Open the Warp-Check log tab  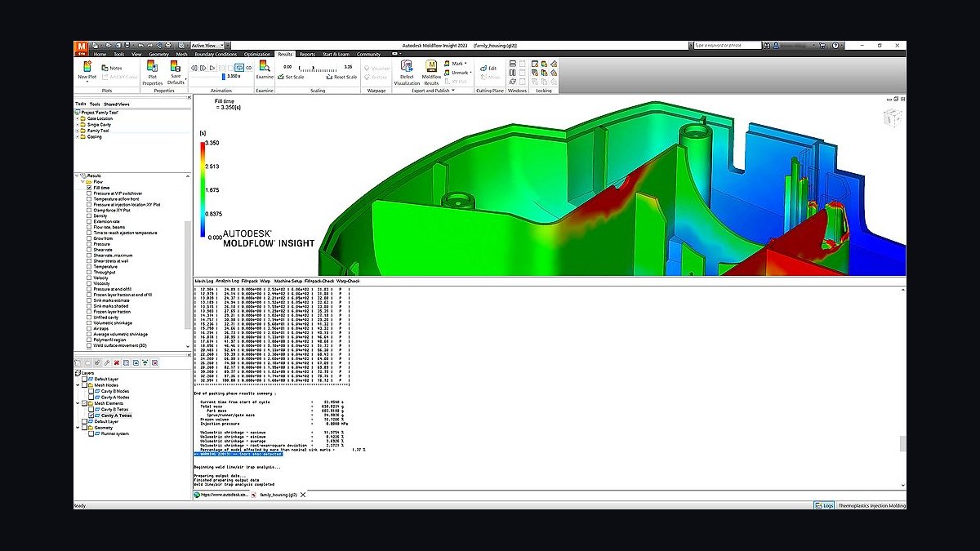coord(348,281)
